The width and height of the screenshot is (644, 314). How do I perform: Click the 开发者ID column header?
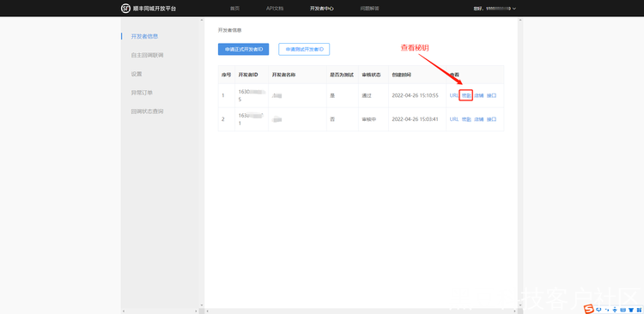pyautogui.click(x=248, y=75)
